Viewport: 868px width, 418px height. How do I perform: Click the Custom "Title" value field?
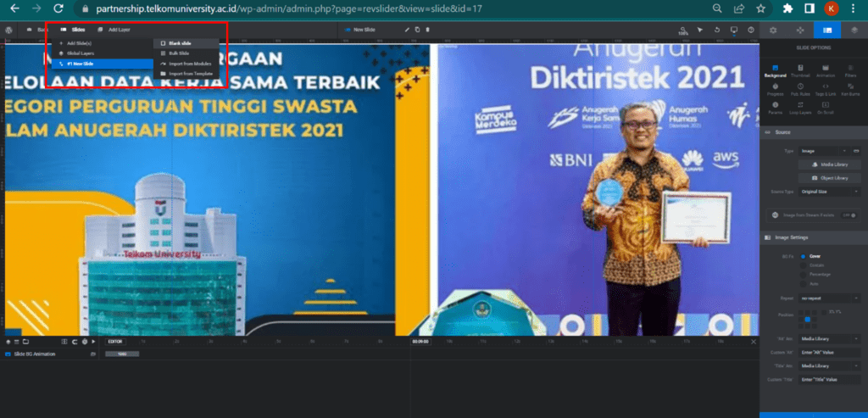coord(829,380)
